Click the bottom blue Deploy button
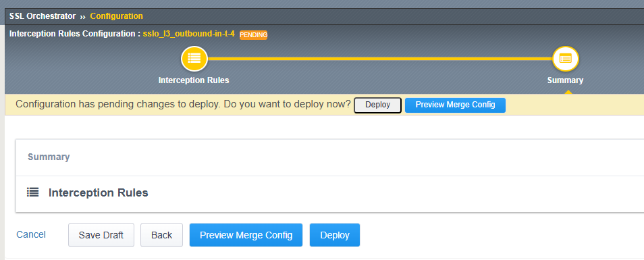This screenshot has height=260, width=644. [335, 235]
